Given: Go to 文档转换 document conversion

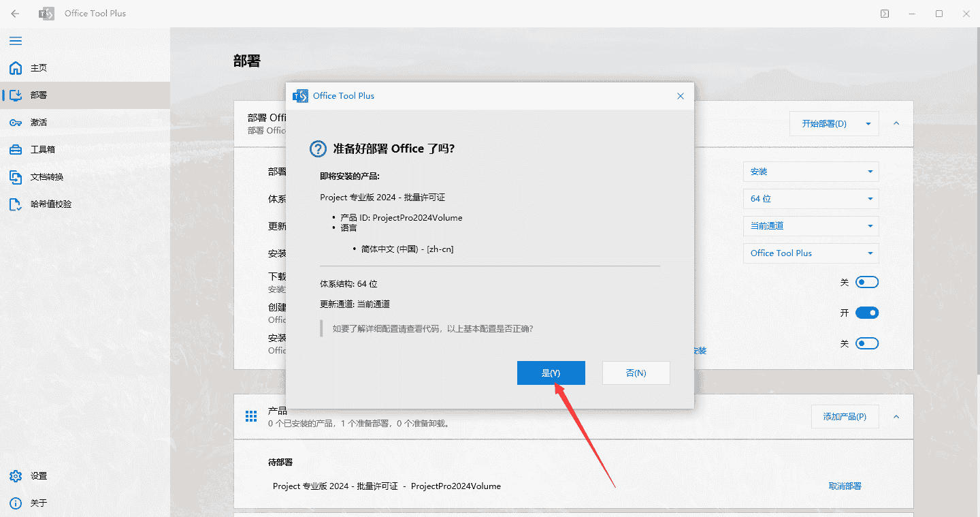Looking at the screenshot, I should (x=85, y=177).
